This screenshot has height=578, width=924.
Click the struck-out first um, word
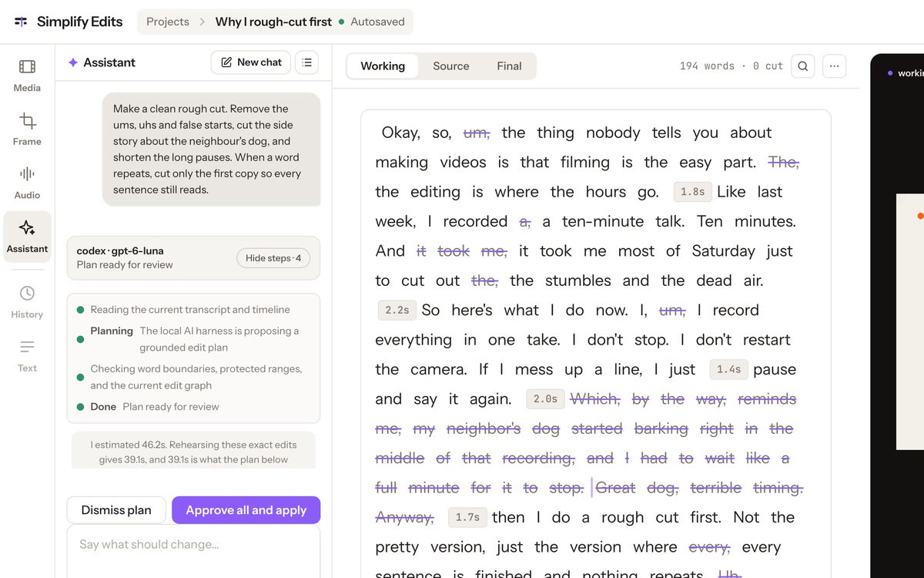[x=477, y=133]
